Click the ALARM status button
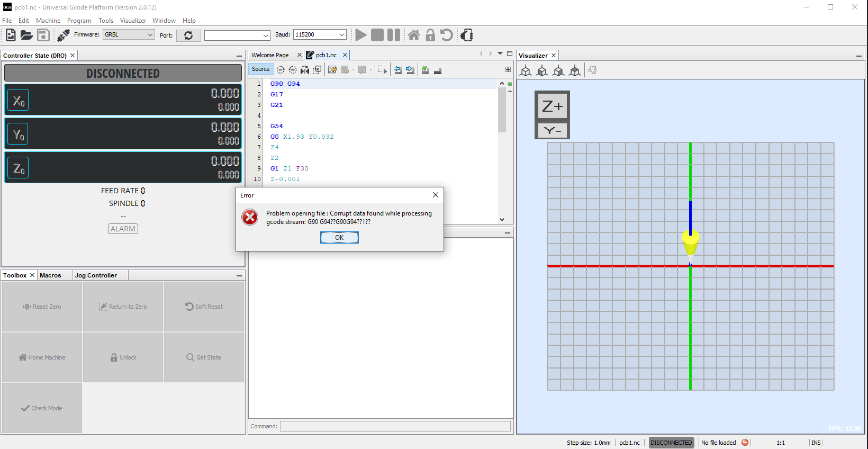The width and height of the screenshot is (868, 449). (123, 229)
